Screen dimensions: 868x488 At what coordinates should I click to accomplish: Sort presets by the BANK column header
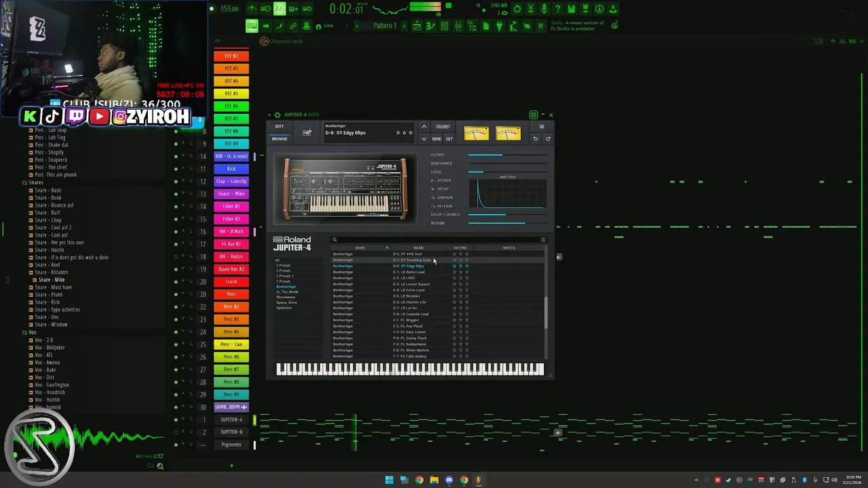click(x=360, y=247)
